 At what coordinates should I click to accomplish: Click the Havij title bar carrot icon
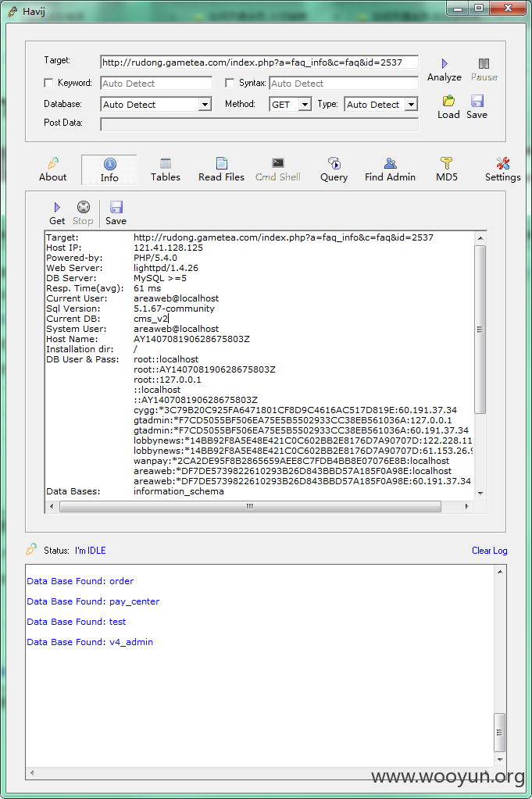pyautogui.click(x=13, y=11)
